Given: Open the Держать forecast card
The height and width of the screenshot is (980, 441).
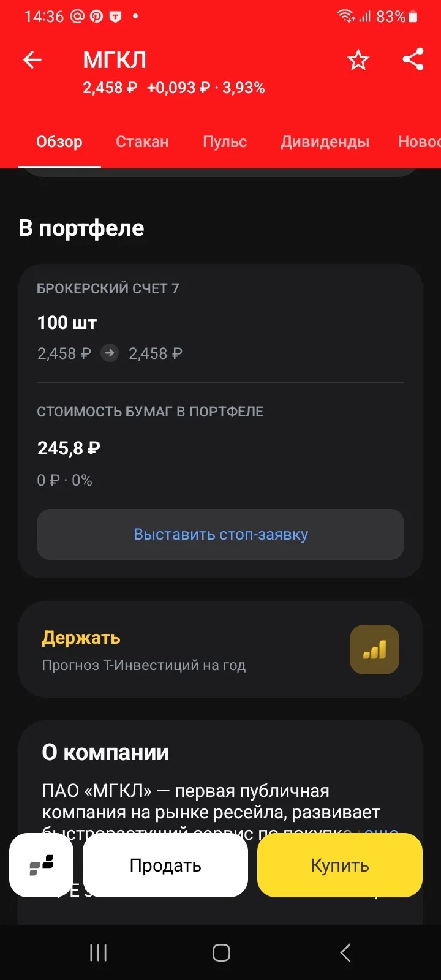Looking at the screenshot, I should pos(221,649).
